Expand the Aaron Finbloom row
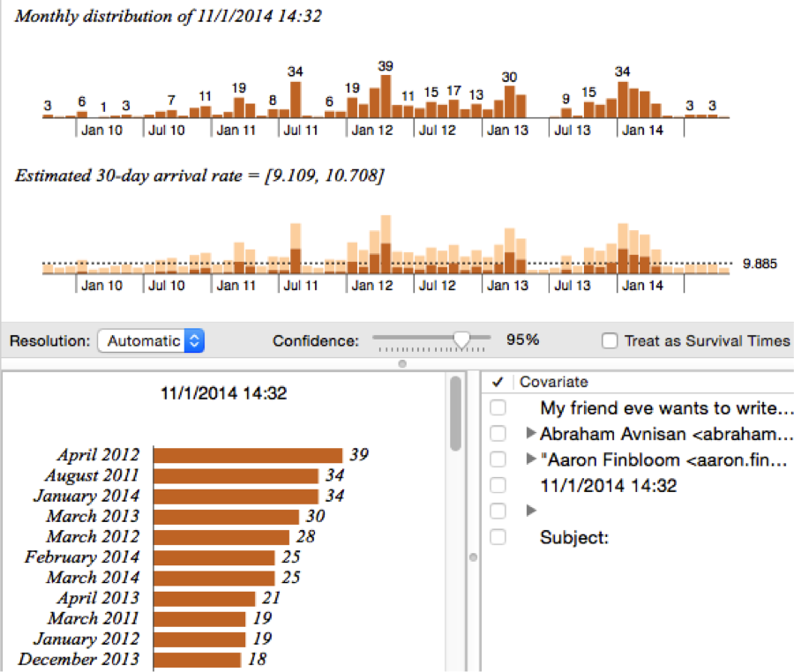Screen dimensions: 794x672 coord(531,459)
